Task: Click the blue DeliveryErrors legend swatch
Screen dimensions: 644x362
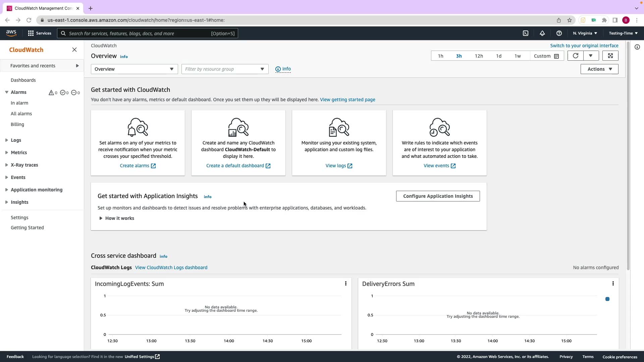Action: pos(607,299)
